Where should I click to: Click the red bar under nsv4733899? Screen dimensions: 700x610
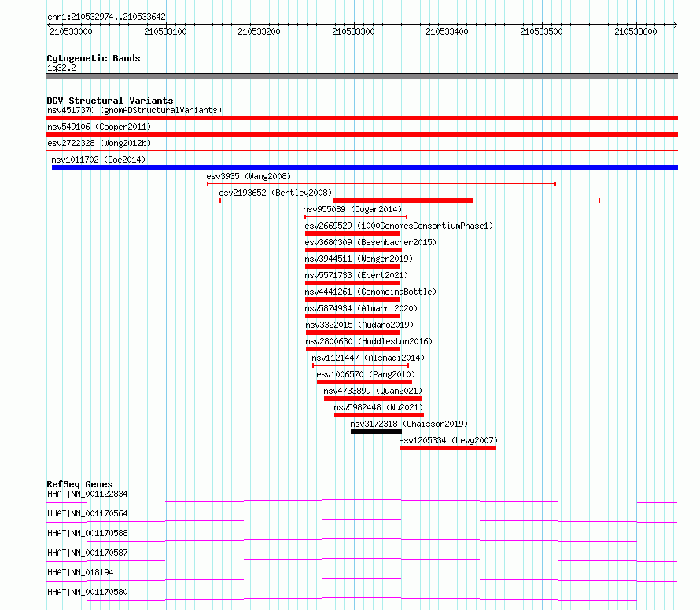point(373,399)
